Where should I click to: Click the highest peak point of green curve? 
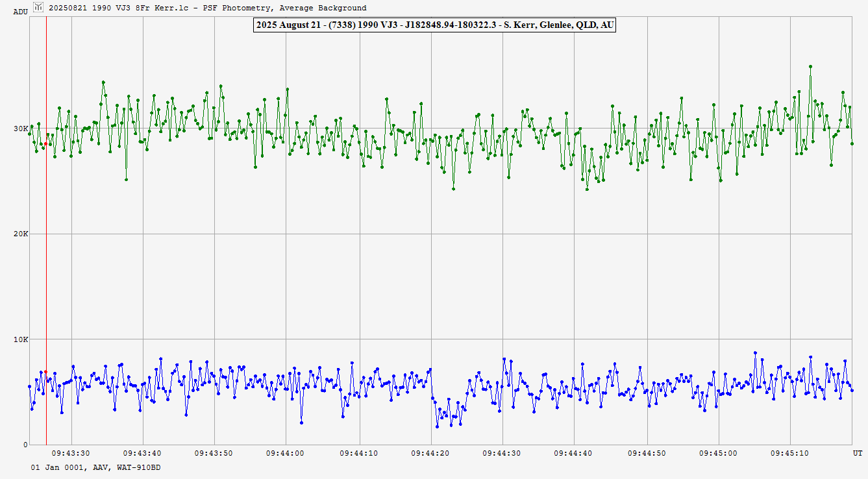point(810,66)
